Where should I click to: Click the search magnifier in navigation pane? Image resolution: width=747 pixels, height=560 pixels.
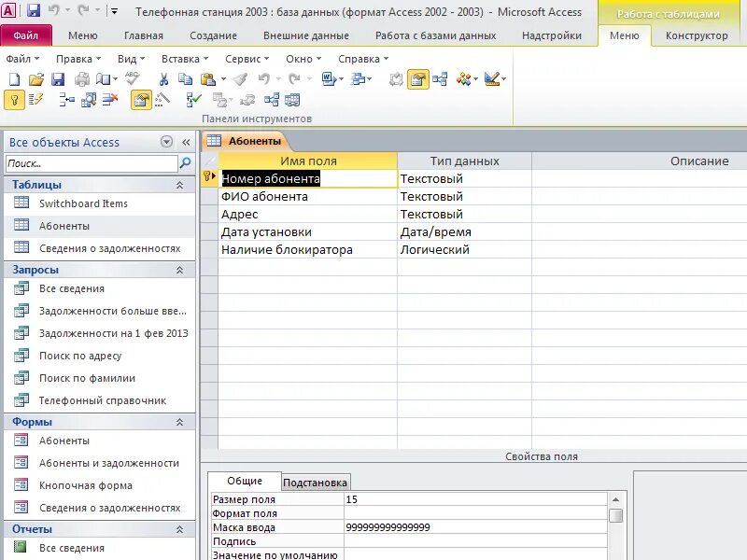[x=185, y=163]
